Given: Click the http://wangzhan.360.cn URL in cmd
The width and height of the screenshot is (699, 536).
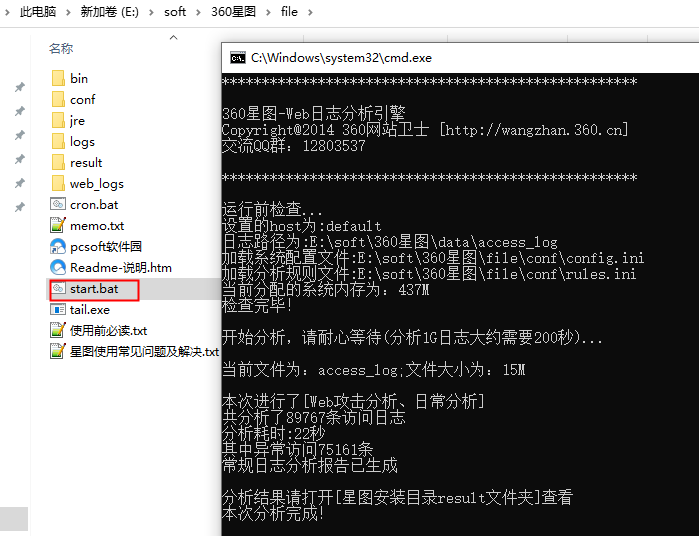Looking at the screenshot, I should [x=534, y=130].
